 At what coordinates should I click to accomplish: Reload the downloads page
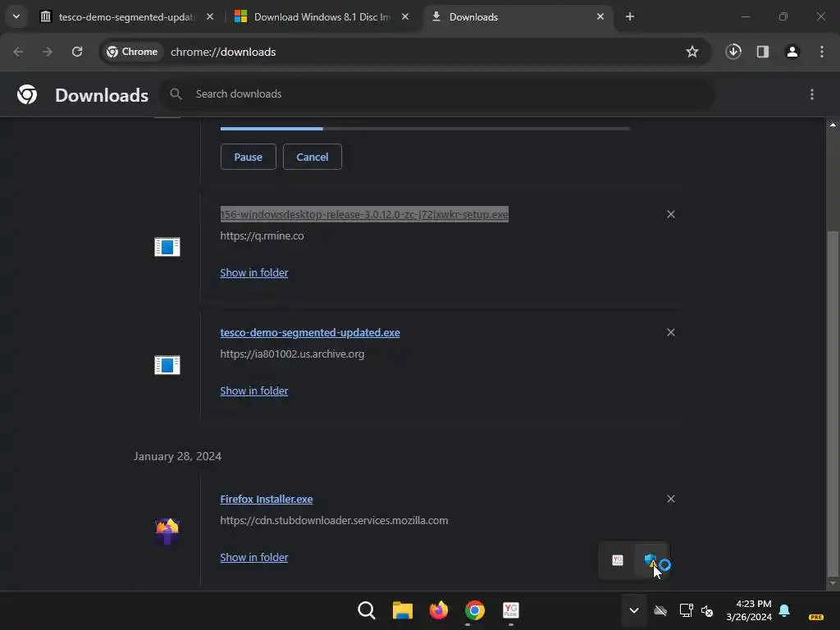click(x=77, y=52)
